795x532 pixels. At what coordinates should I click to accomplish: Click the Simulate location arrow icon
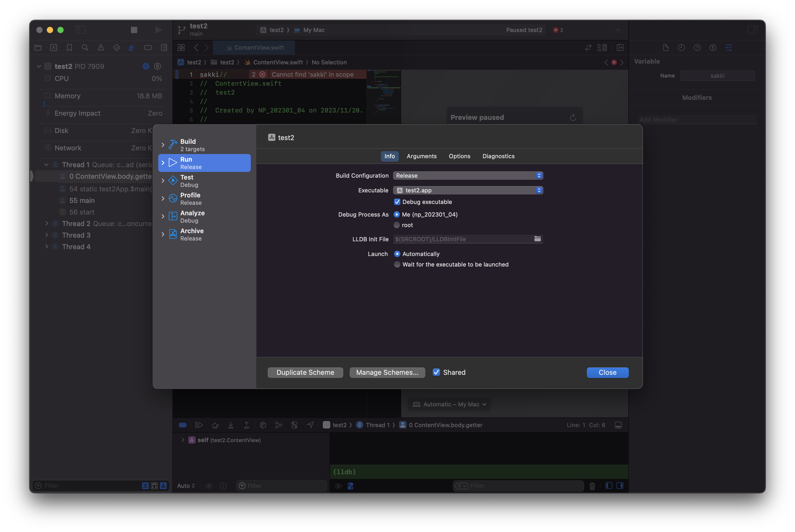(310, 425)
